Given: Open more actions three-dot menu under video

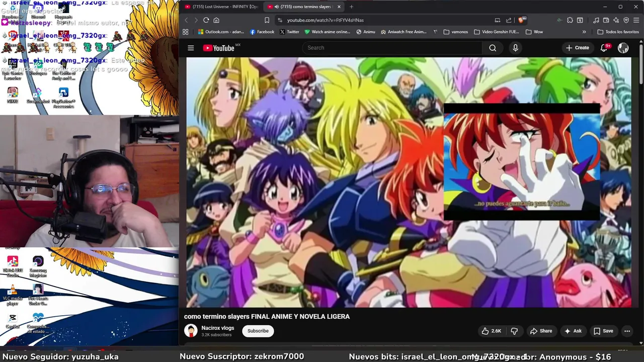Looking at the screenshot, I should (627, 331).
